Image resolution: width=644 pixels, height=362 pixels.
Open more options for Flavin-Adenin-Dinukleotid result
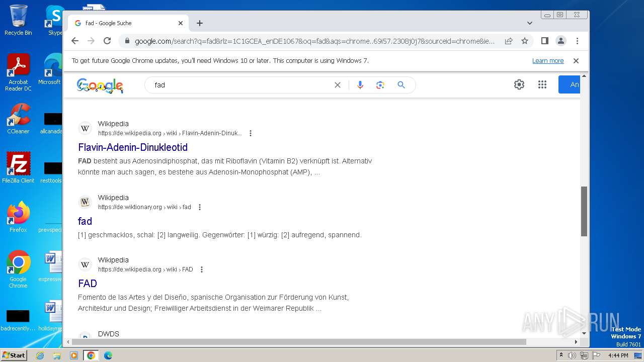[x=251, y=133]
